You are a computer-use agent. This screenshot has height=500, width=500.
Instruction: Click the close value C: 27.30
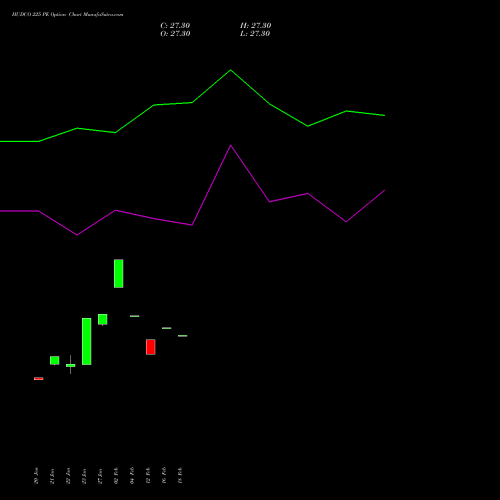pos(175,26)
